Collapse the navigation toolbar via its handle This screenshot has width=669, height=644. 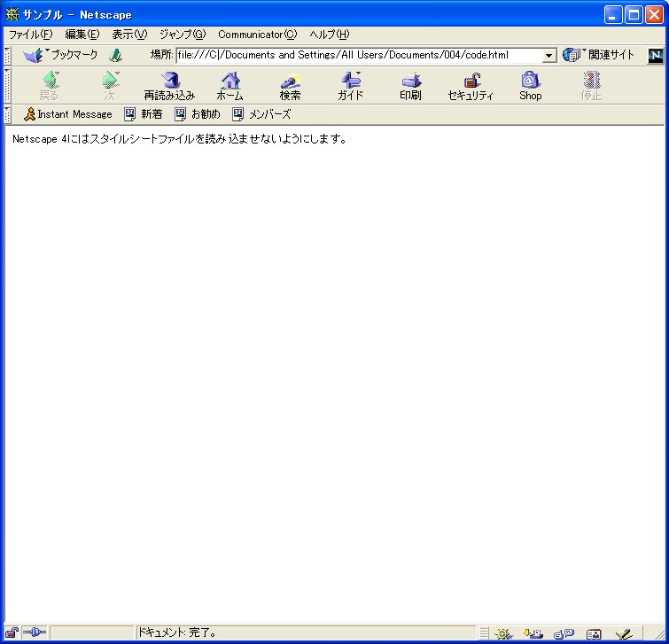coord(7,85)
